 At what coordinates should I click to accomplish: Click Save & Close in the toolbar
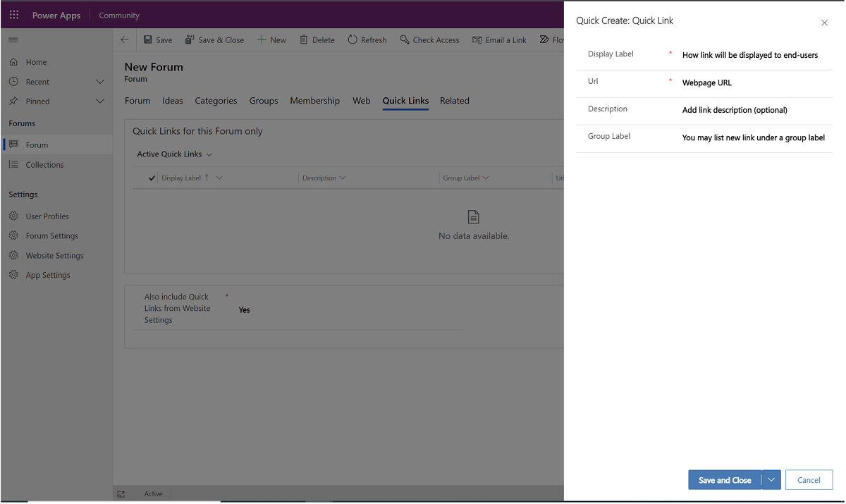pyautogui.click(x=214, y=40)
